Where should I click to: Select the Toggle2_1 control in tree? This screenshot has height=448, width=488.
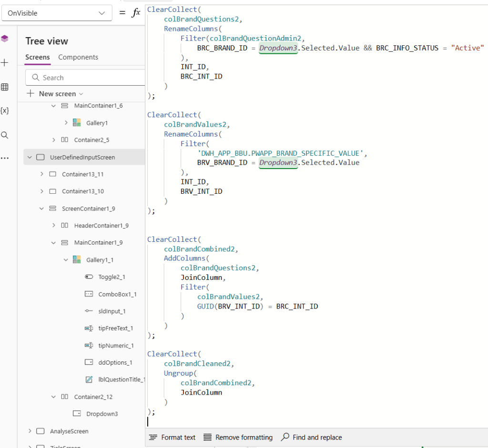tap(112, 277)
